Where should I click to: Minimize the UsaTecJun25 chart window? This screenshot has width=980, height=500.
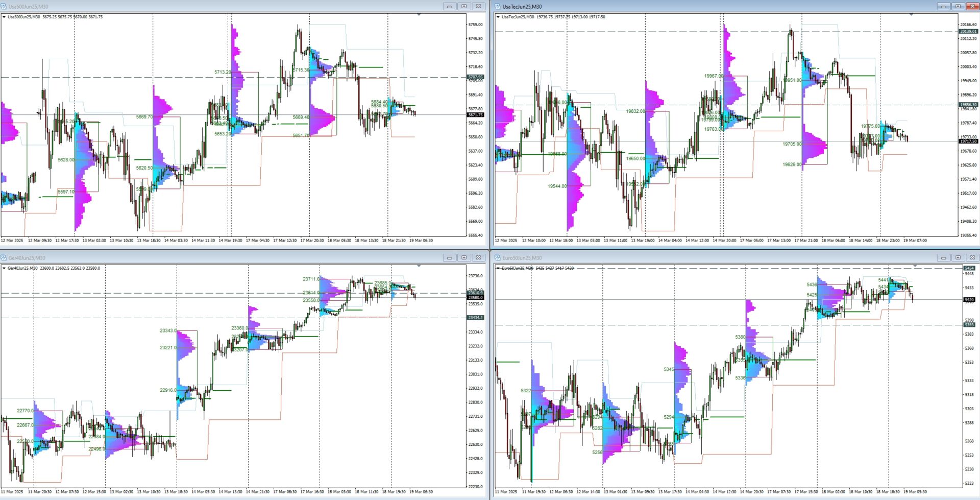943,7
